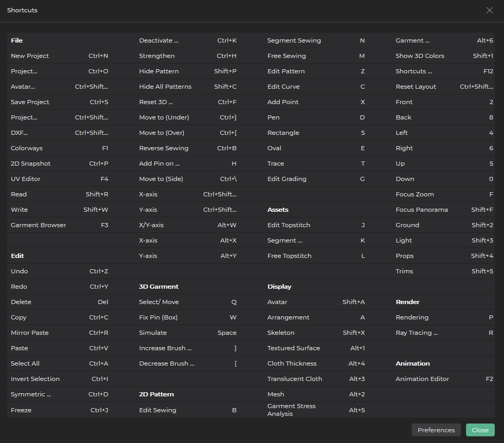This screenshot has width=504, height=443.
Task: Select the 'New Project' shortcut row
Action: click(x=60, y=56)
